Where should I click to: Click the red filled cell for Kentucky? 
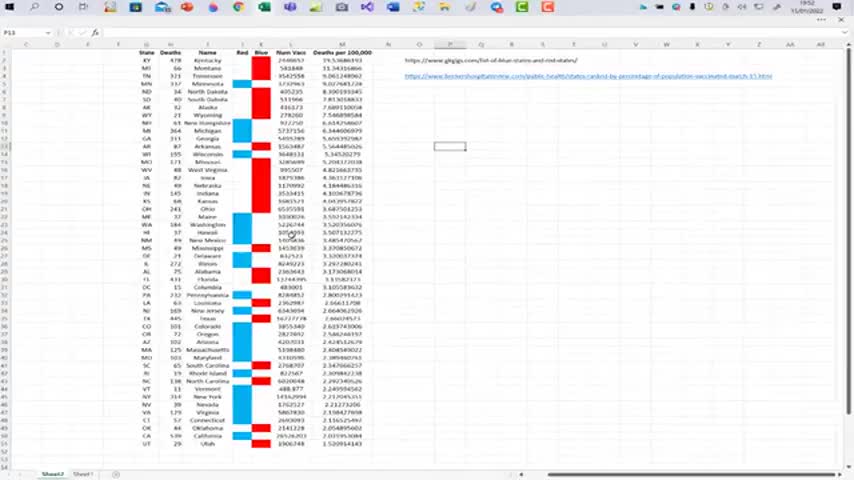[261, 60]
